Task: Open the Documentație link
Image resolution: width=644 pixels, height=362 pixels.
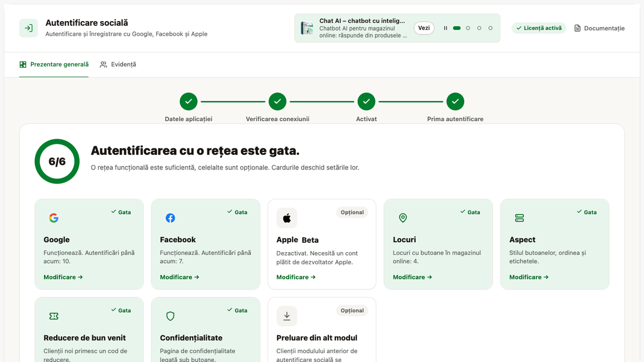Action: [600, 28]
